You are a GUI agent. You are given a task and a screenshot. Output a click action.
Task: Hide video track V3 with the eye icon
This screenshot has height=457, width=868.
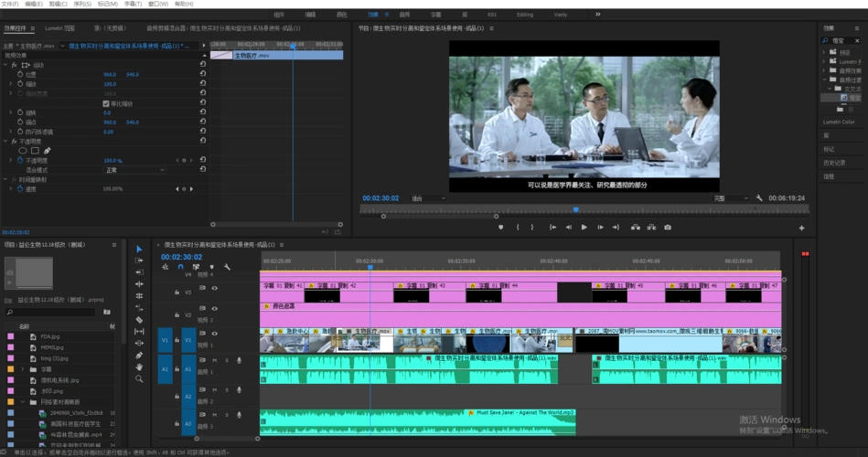point(215,289)
